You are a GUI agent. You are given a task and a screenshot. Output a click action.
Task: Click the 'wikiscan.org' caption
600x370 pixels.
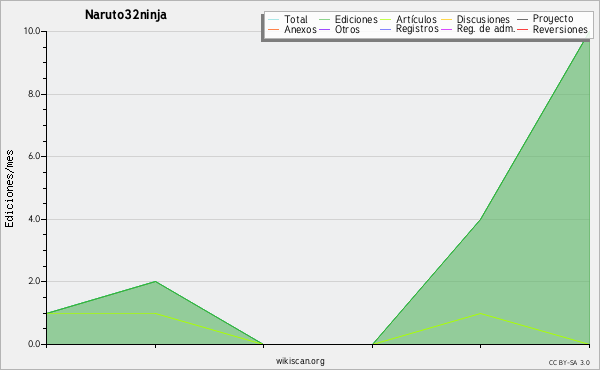point(300,361)
